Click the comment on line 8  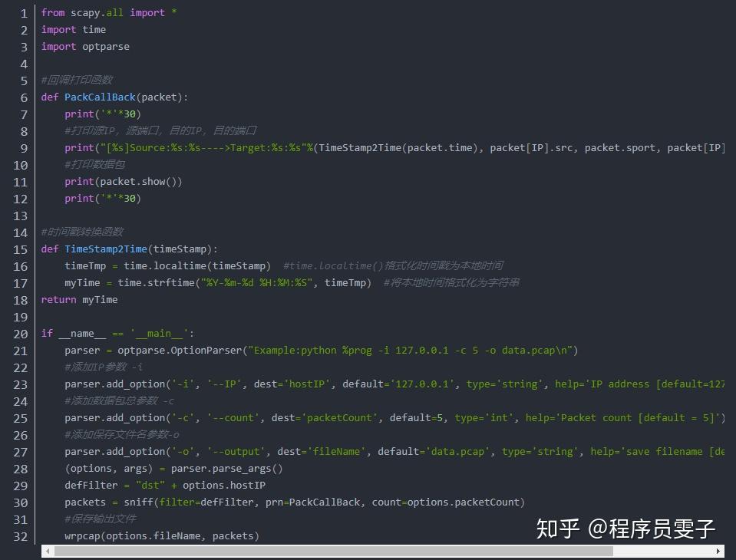160,131
